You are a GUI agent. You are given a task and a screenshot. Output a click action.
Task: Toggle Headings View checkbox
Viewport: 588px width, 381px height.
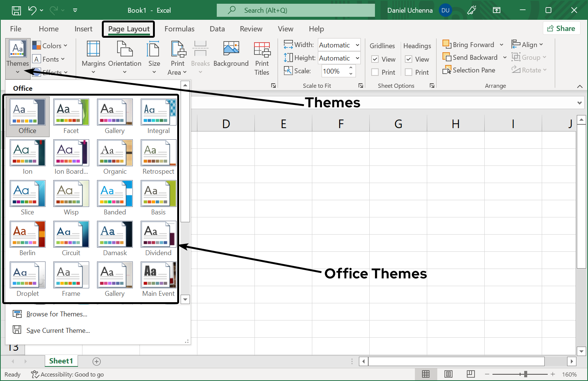pyautogui.click(x=409, y=59)
